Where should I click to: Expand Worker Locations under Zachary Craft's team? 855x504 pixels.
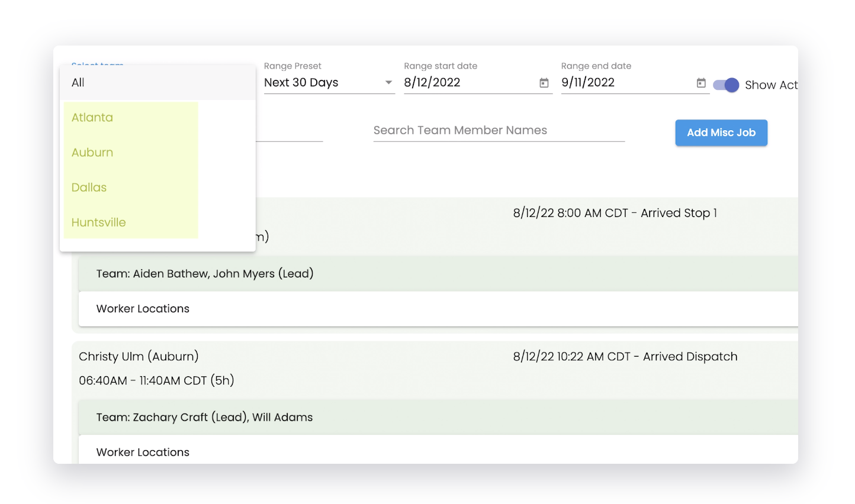coord(143,452)
